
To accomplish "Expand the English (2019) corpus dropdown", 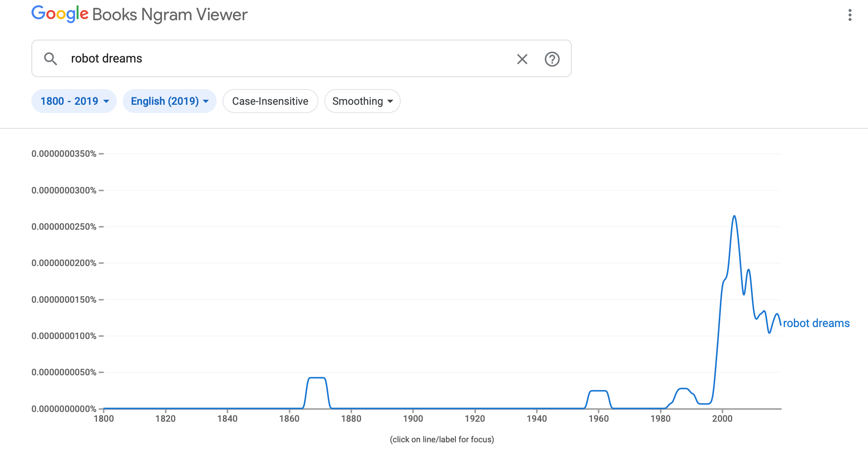I will pos(169,101).
